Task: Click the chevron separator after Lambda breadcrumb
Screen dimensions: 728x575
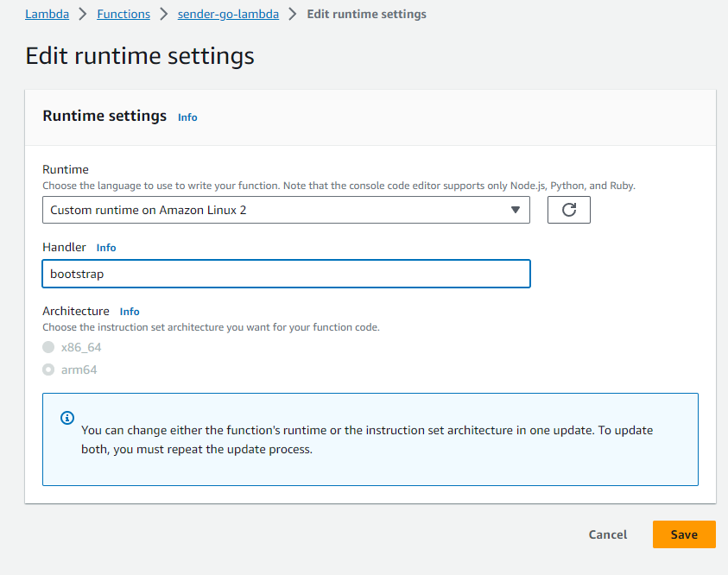Action: pos(83,14)
